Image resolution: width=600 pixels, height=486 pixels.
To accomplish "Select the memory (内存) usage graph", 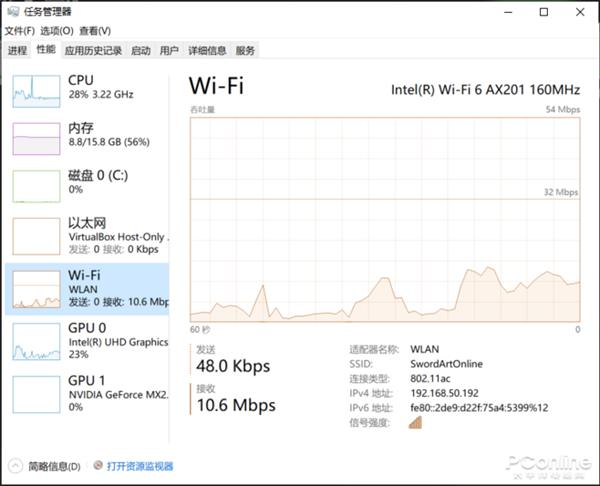I will click(x=36, y=138).
